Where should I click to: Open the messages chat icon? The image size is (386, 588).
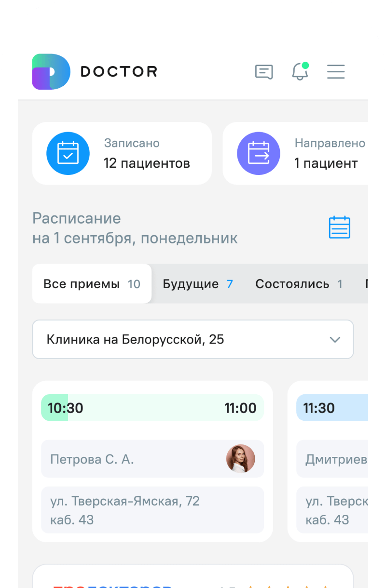point(264,72)
